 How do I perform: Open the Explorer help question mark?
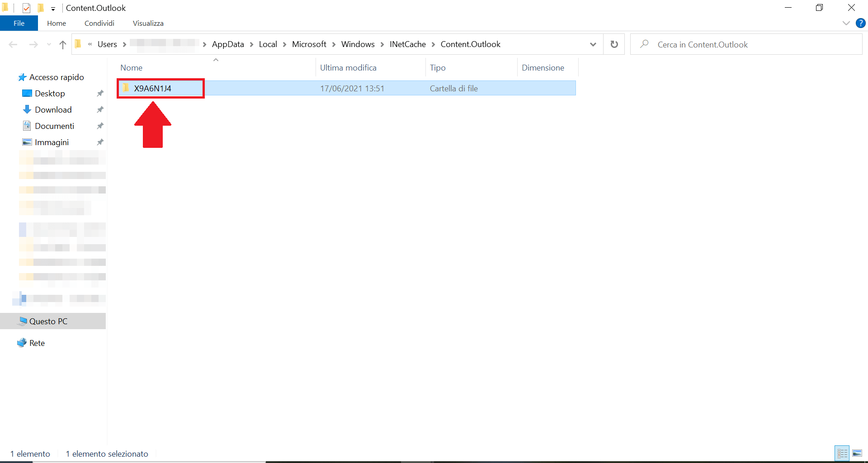[x=860, y=23]
